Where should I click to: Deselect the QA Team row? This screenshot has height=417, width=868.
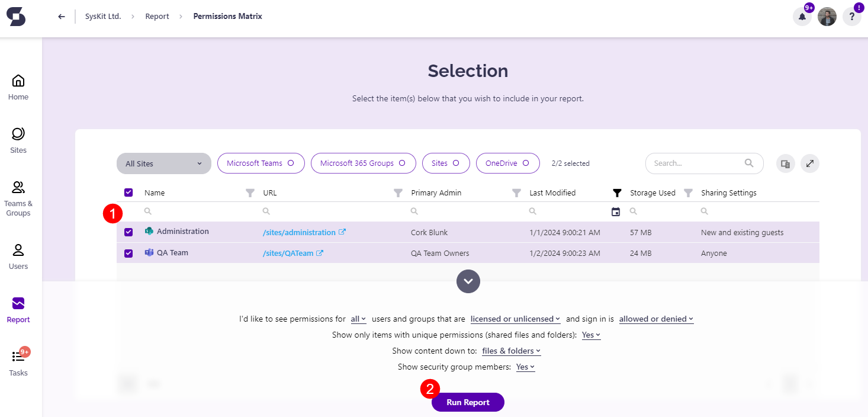pyautogui.click(x=128, y=252)
